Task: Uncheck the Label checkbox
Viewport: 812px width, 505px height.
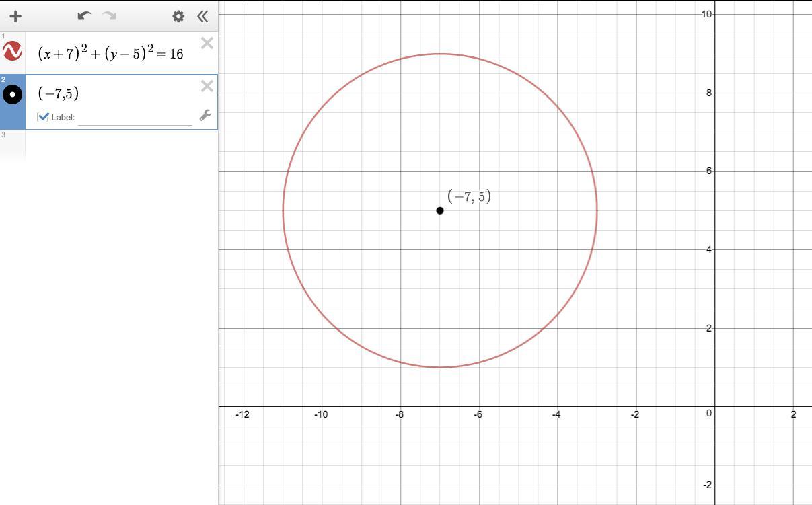Action: (x=43, y=116)
